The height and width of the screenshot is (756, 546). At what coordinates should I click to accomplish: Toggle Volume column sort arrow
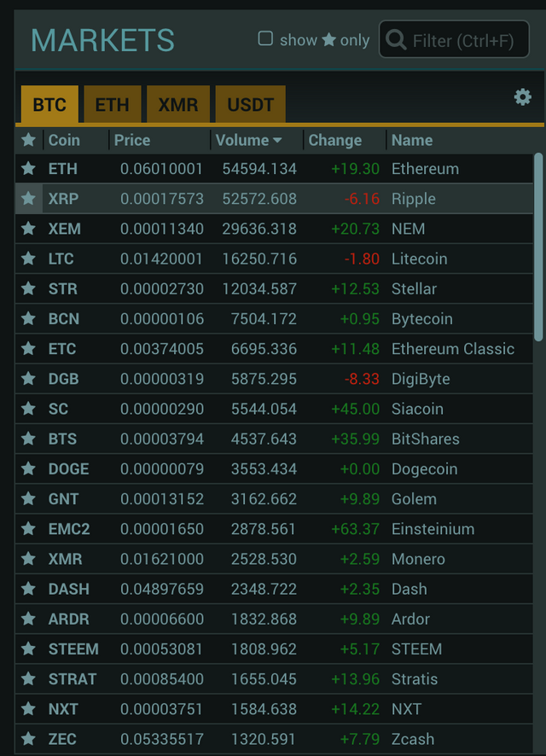pyautogui.click(x=277, y=140)
